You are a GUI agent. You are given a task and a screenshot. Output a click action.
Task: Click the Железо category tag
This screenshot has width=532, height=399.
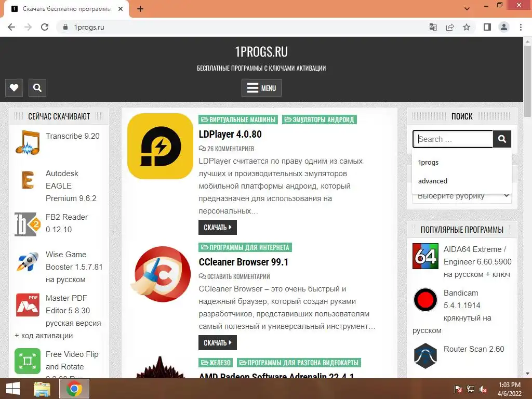[216, 363]
